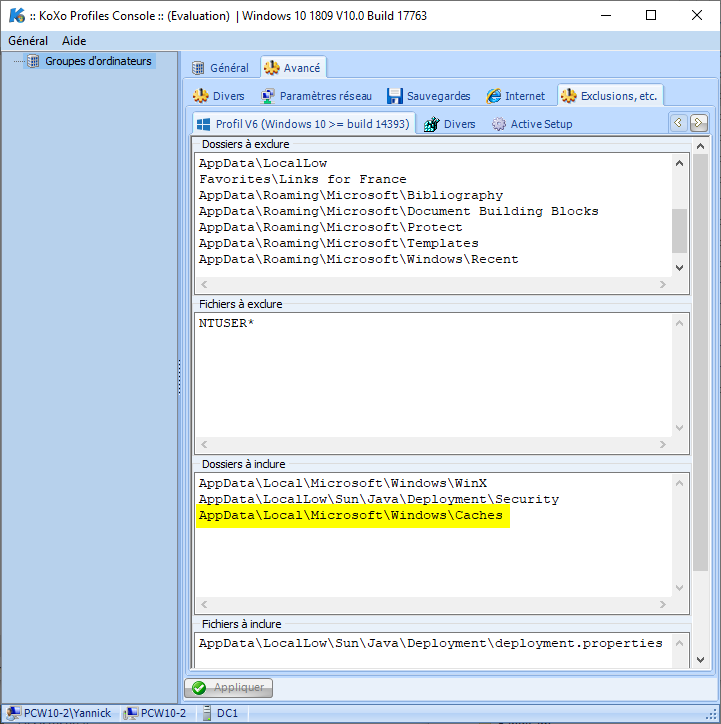Click AppData\LocalLow exclusion line
Screen dimensions: 721x724
pyautogui.click(x=263, y=163)
